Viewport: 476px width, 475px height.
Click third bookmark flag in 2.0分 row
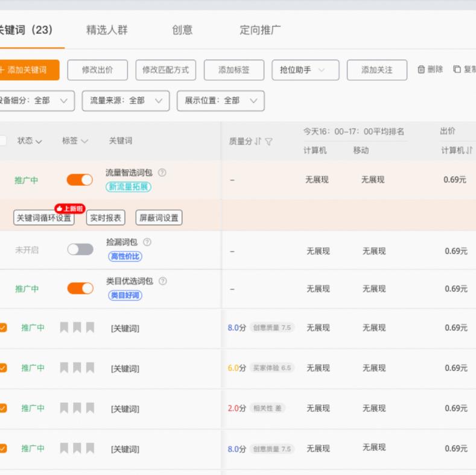pyautogui.click(x=90, y=408)
